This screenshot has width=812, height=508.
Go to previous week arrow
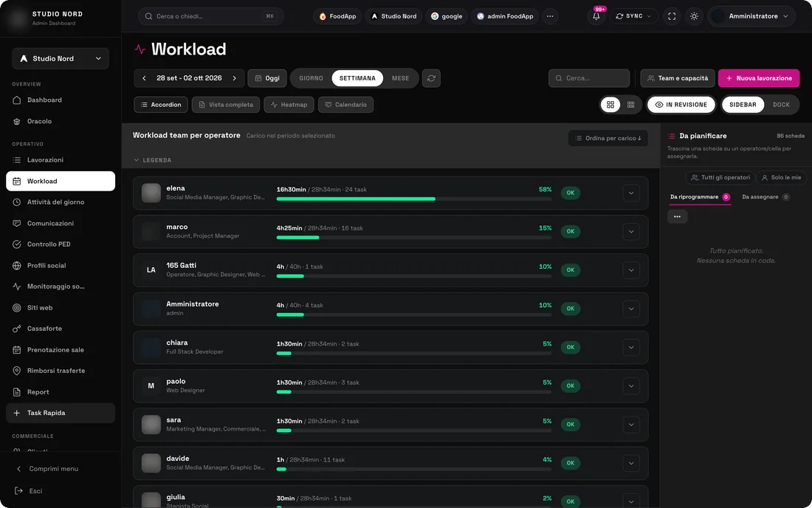144,78
